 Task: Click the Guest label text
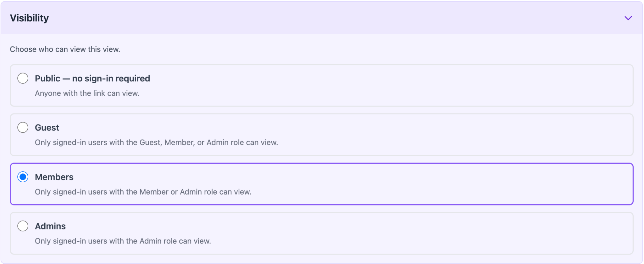[x=47, y=127]
